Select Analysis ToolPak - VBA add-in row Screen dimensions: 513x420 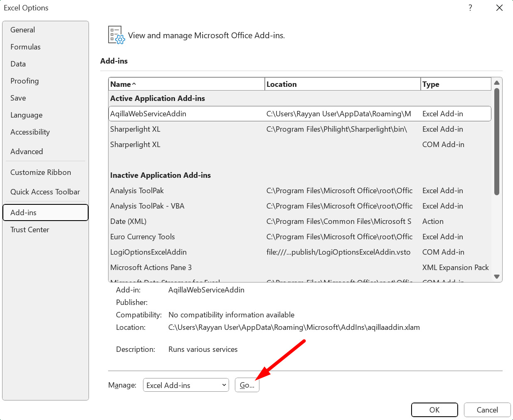click(148, 206)
